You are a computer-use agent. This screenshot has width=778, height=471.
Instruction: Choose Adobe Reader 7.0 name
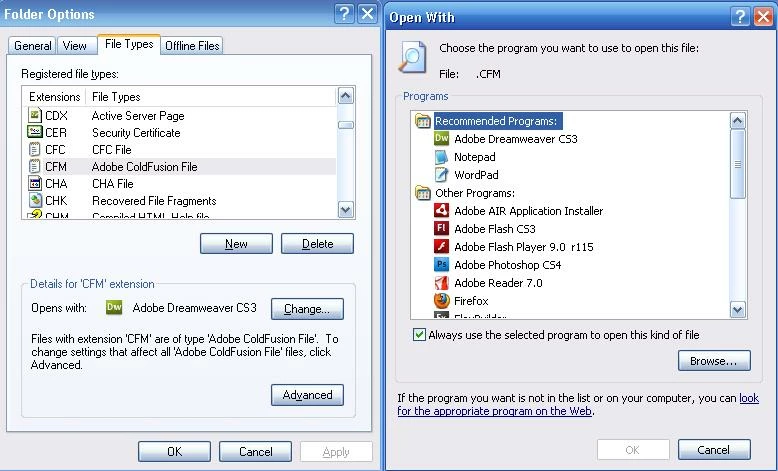tap(498, 282)
